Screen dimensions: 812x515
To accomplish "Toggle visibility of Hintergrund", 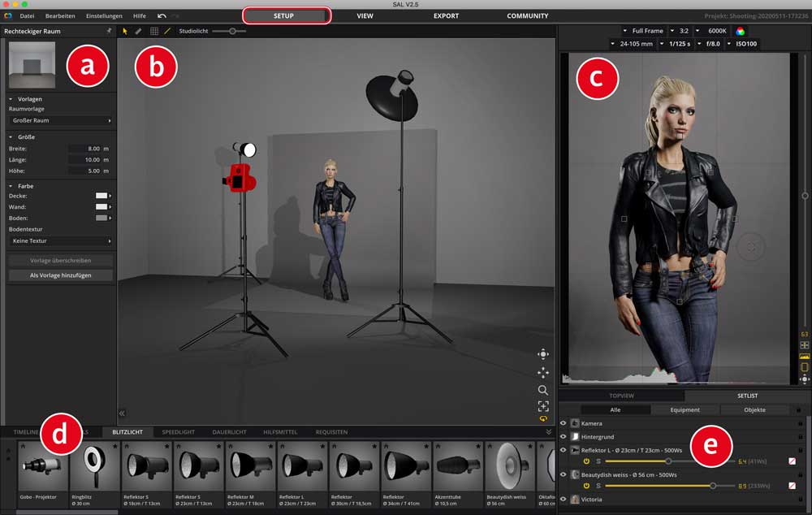I will (564, 437).
